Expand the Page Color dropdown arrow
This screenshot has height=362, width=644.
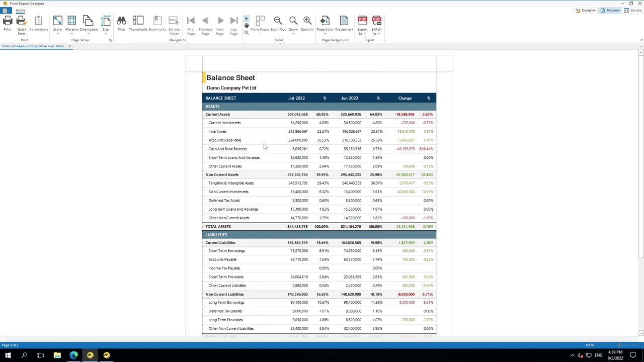click(325, 34)
